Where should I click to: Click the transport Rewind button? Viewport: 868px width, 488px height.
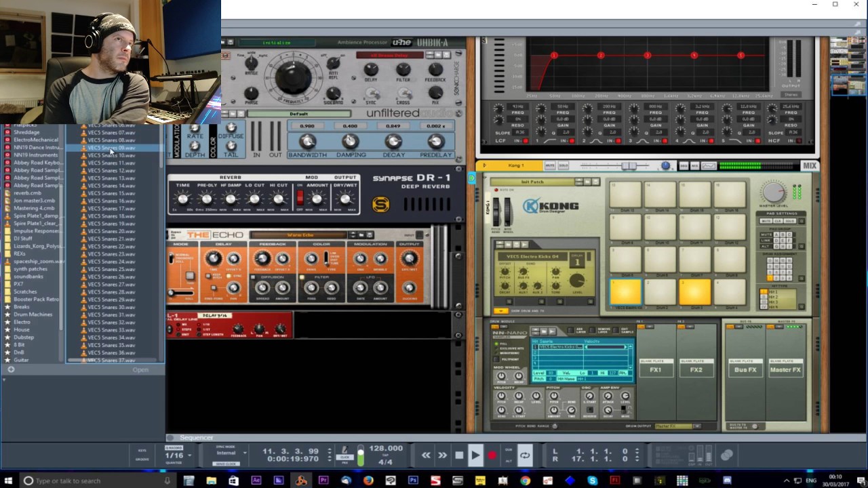tap(426, 455)
